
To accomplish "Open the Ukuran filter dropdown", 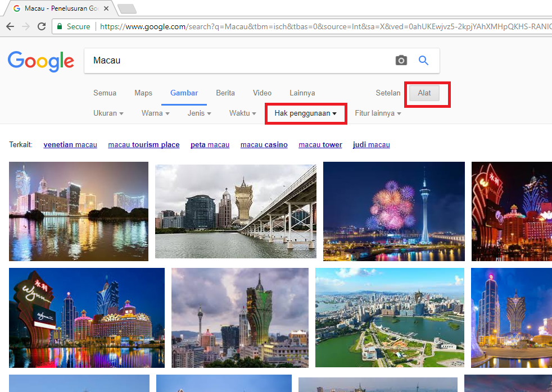I will (107, 113).
